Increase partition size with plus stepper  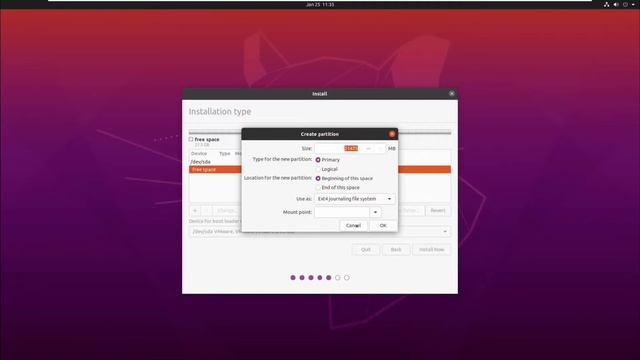380,149
